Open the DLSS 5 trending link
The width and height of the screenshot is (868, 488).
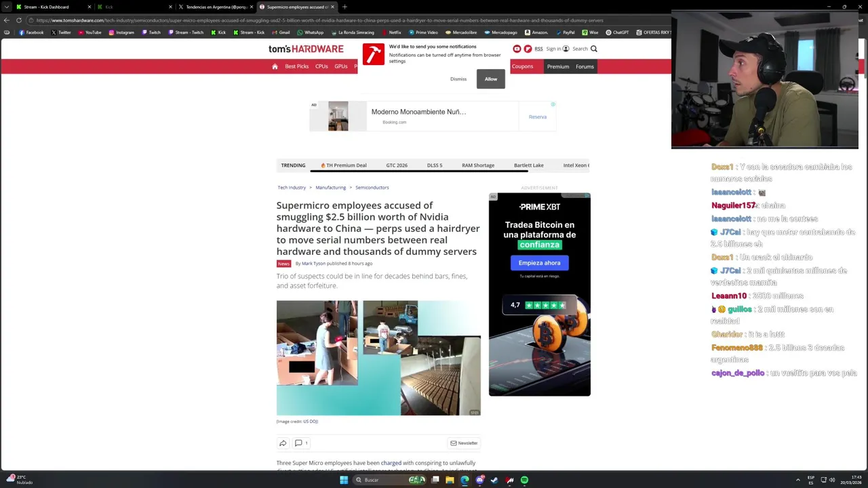click(435, 165)
